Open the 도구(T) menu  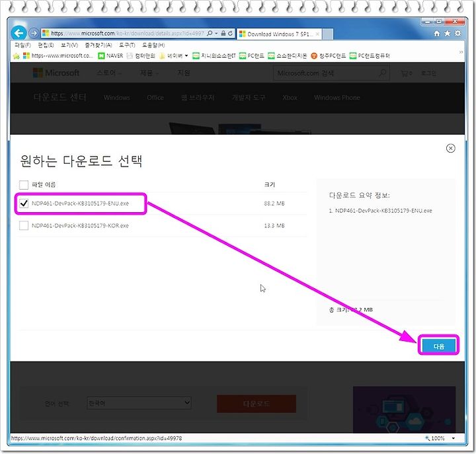pyautogui.click(x=127, y=45)
